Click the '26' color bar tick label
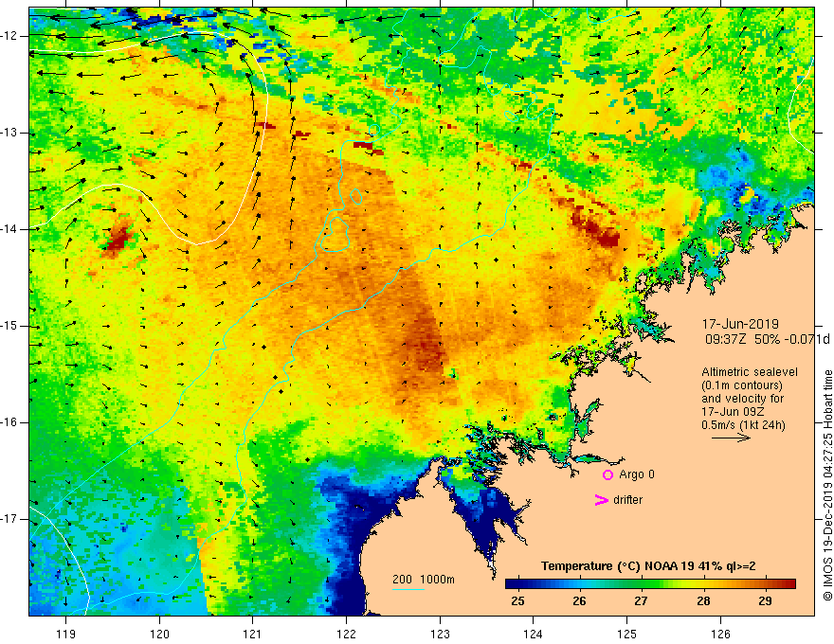The image size is (834, 644). point(579,601)
